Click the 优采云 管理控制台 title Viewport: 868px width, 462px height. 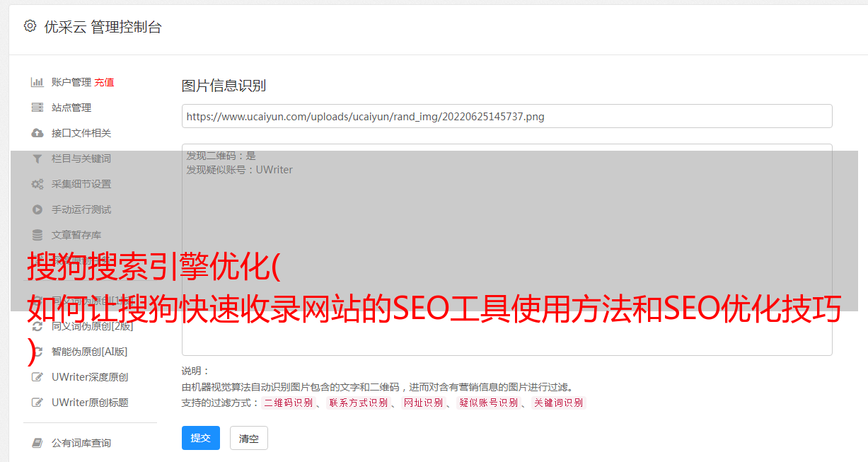(103, 27)
